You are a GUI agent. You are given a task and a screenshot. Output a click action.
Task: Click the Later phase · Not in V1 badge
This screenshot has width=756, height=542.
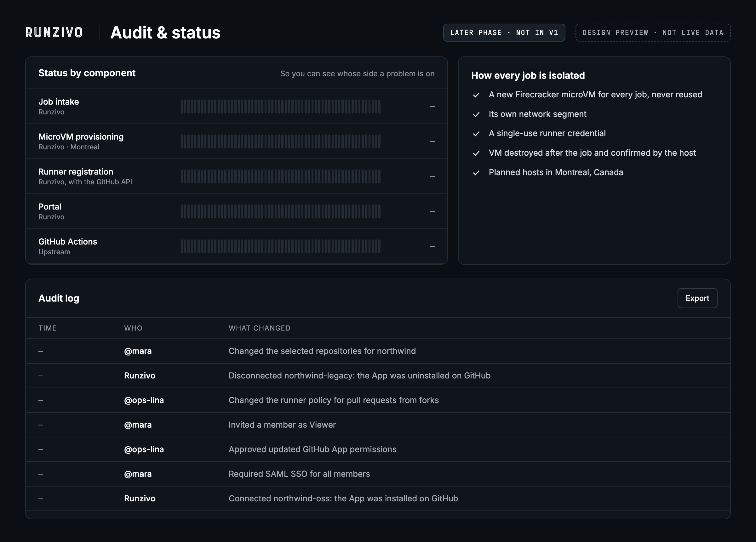tap(504, 33)
